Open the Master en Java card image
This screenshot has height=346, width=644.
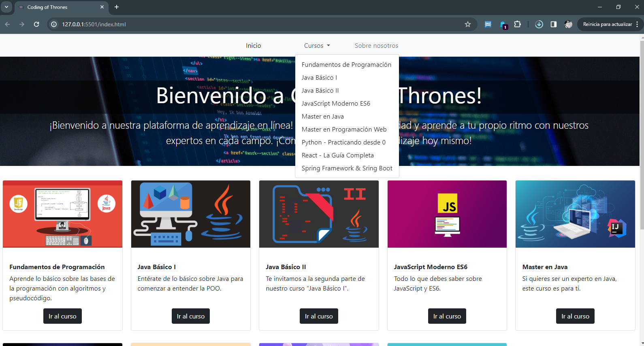tap(575, 214)
